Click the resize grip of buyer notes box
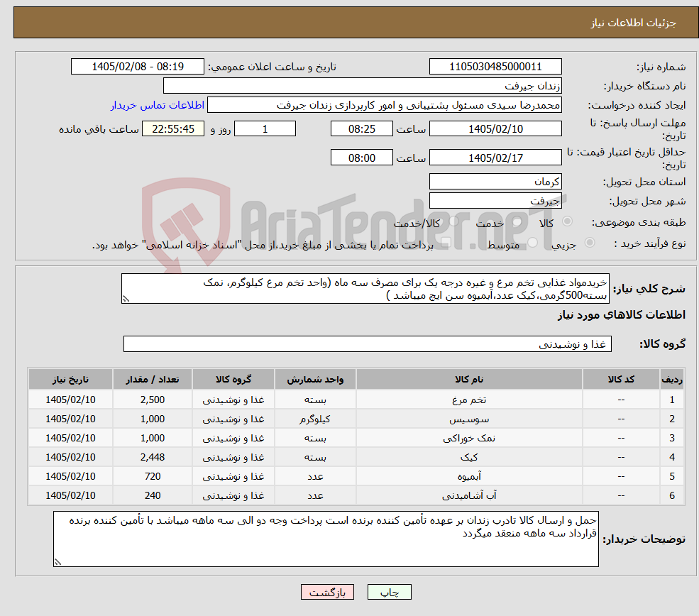Image resolution: width=699 pixels, height=616 pixels. [x=57, y=562]
